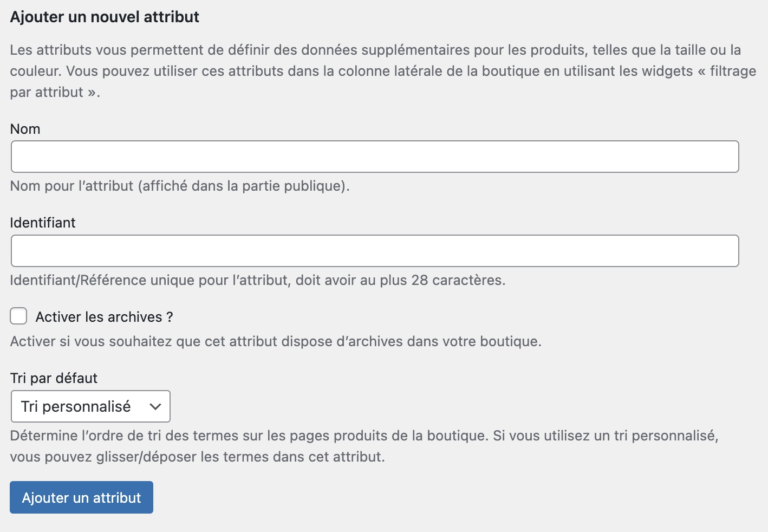Click the "Ajouter un nouvel attribut" heading
This screenshot has height=532, width=768.
pyautogui.click(x=105, y=17)
